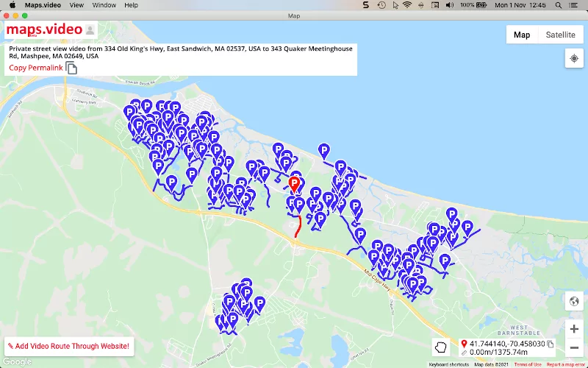Screen dimensions: 588x368
Task: Copy the coordinates 41.744140,-70.458030
Action: tap(550, 344)
